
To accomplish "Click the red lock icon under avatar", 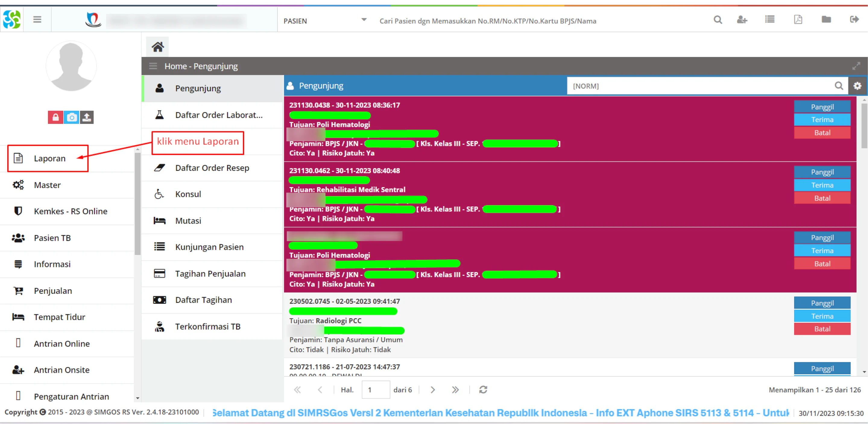I will tap(55, 117).
